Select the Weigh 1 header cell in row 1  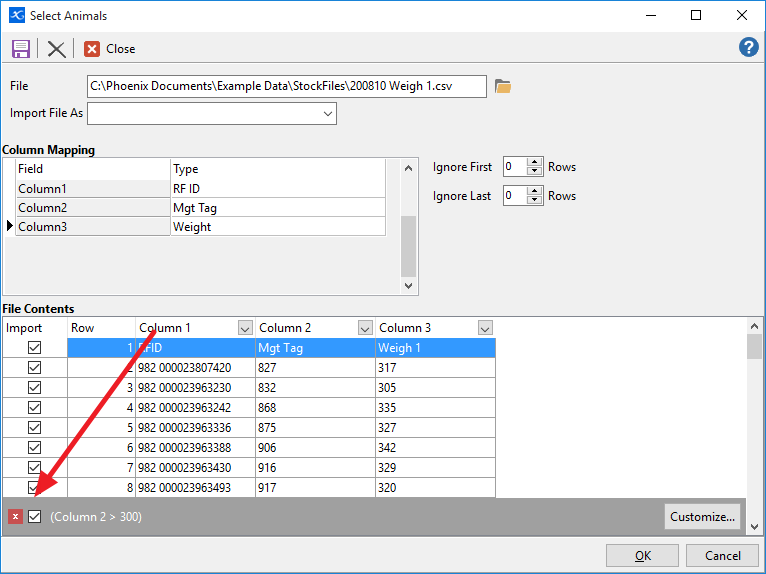(436, 348)
